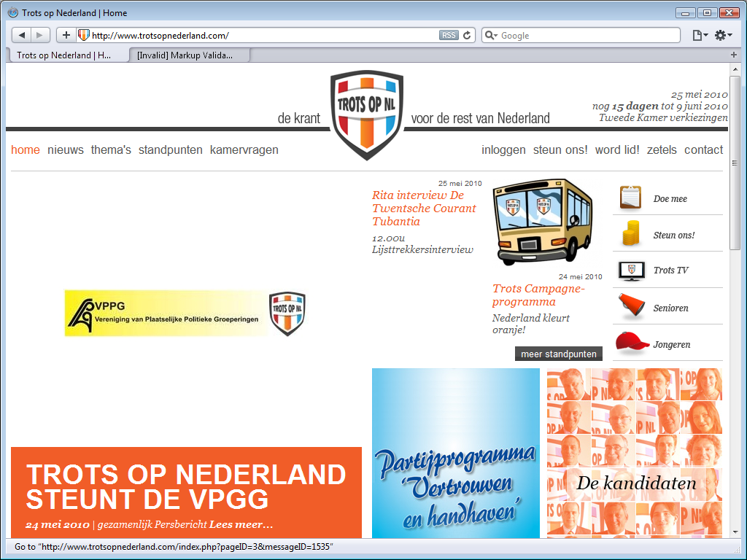Switch to the Markup Validation tab

189,55
